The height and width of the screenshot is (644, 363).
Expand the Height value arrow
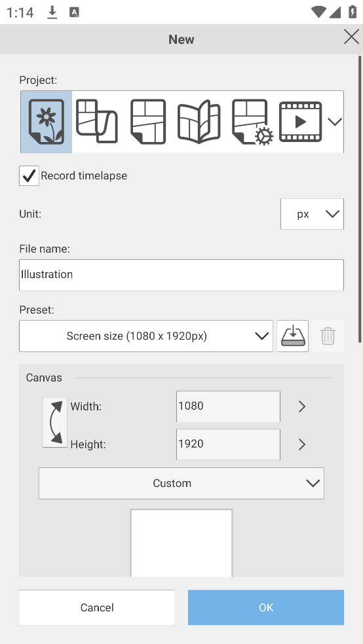(x=302, y=444)
